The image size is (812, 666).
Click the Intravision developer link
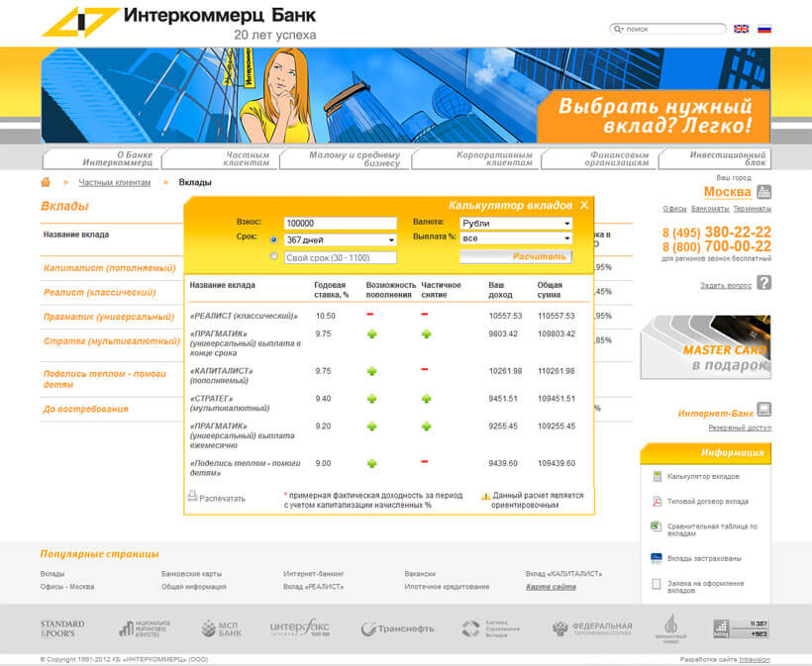coord(754,659)
